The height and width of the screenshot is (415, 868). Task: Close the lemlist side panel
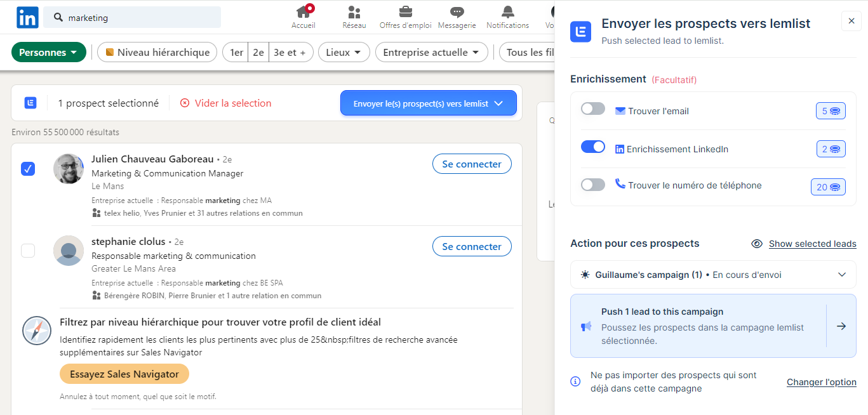point(851,21)
